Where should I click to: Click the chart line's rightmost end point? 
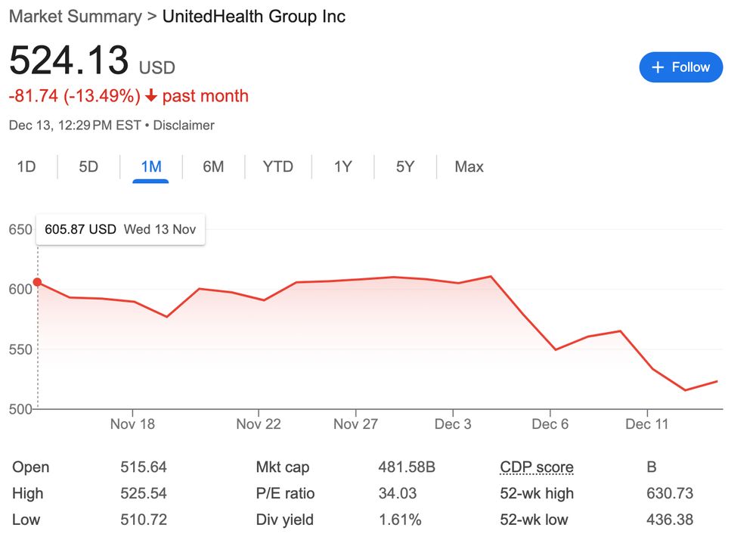coord(716,381)
